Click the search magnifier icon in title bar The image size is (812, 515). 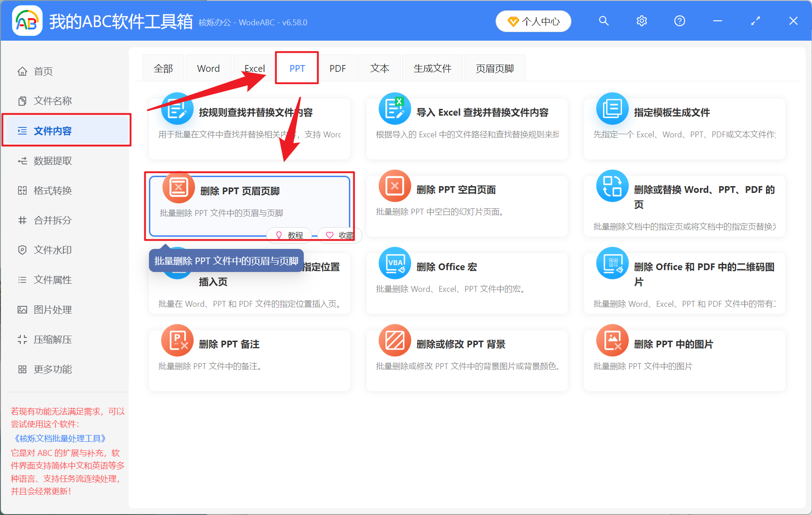click(603, 21)
